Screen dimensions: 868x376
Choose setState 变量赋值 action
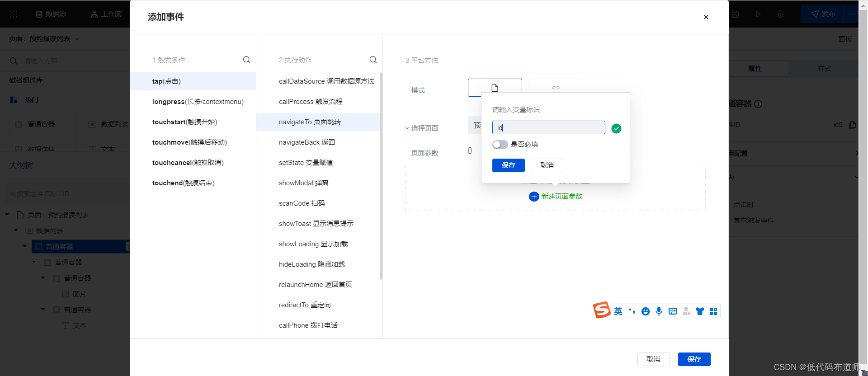318,163
